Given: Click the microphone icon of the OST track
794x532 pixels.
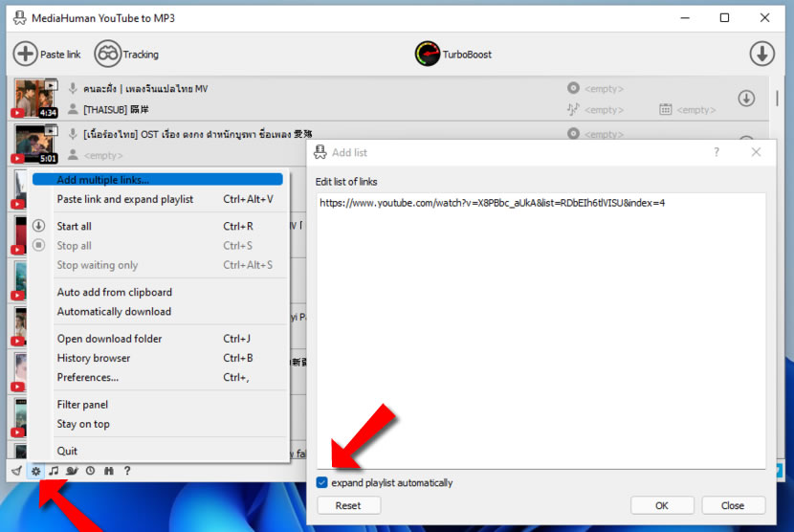Looking at the screenshot, I should [x=73, y=134].
